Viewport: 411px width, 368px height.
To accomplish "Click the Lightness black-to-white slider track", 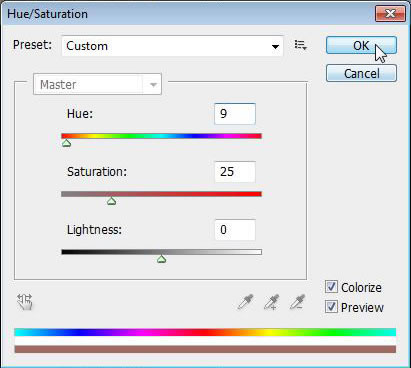I will point(161,252).
